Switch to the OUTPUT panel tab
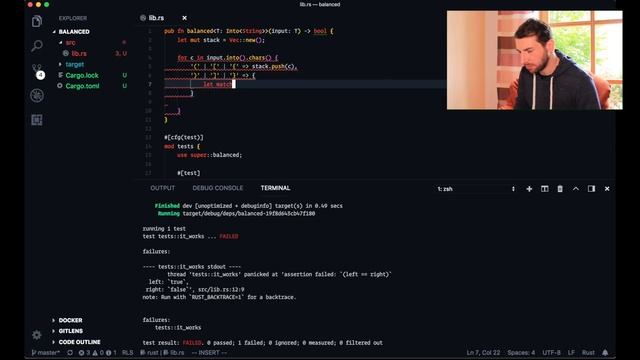The image size is (640, 360). pyautogui.click(x=162, y=188)
